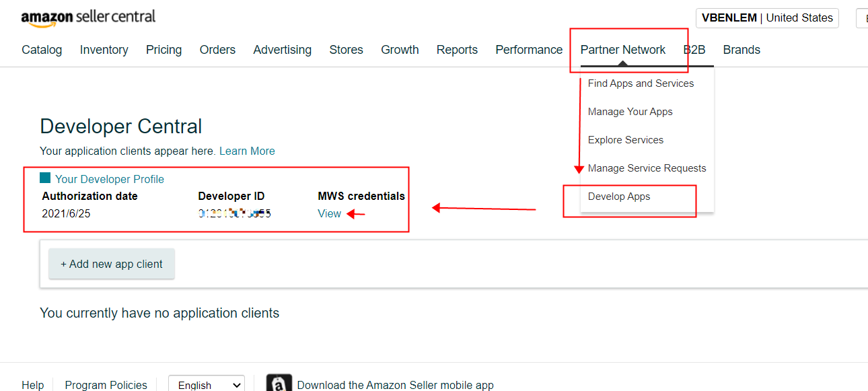Click the Authorization date header
Image resolution: width=868 pixels, height=391 pixels.
point(89,197)
